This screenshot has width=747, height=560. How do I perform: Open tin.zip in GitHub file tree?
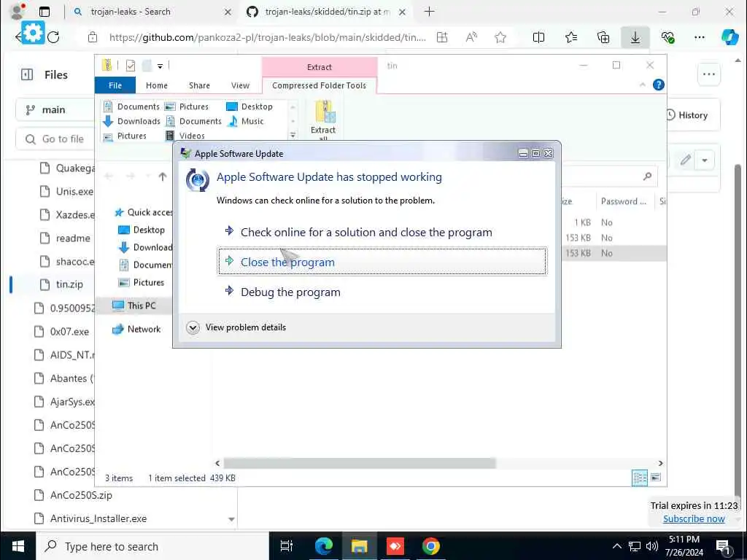tap(62, 284)
